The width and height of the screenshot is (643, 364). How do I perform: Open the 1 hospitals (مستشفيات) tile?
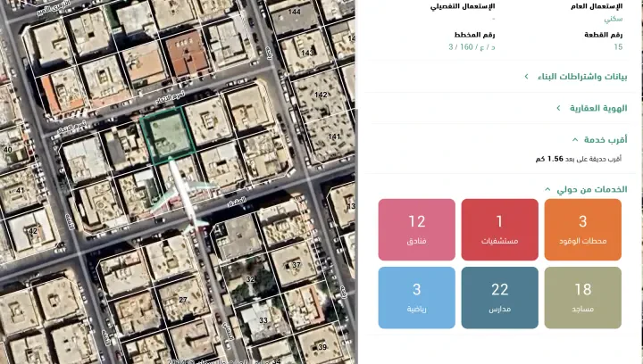499,229
